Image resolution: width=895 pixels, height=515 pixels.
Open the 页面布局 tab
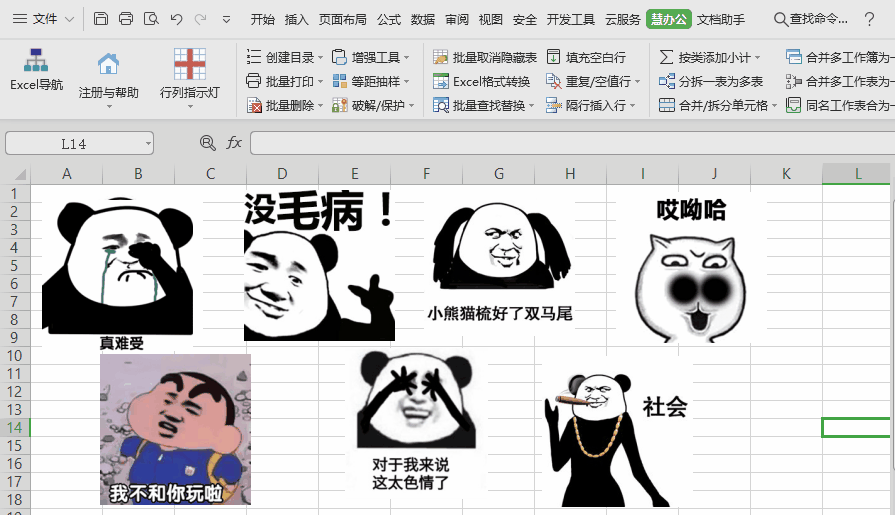(x=342, y=19)
